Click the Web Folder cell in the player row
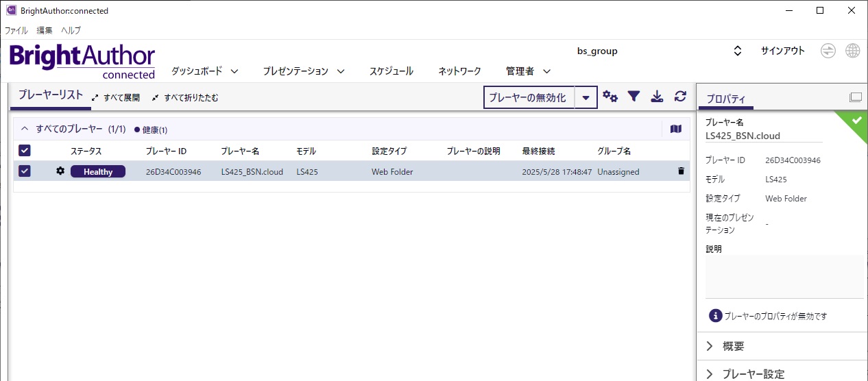Image resolution: width=868 pixels, height=381 pixels. pos(392,172)
